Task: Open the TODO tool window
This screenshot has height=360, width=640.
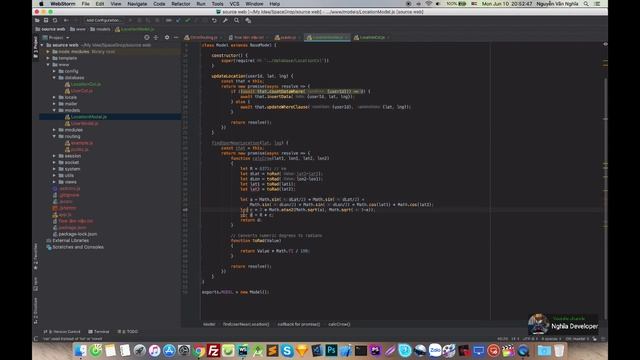Action: click(128, 331)
